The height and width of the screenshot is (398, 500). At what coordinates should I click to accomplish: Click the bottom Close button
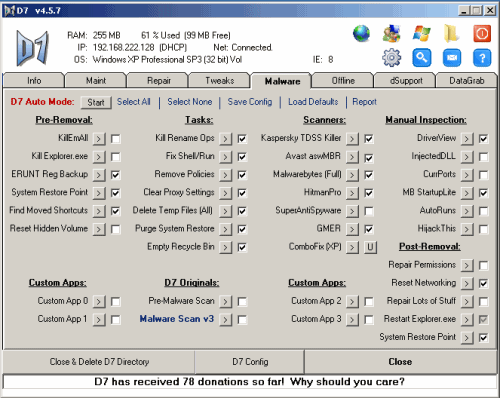click(x=400, y=362)
